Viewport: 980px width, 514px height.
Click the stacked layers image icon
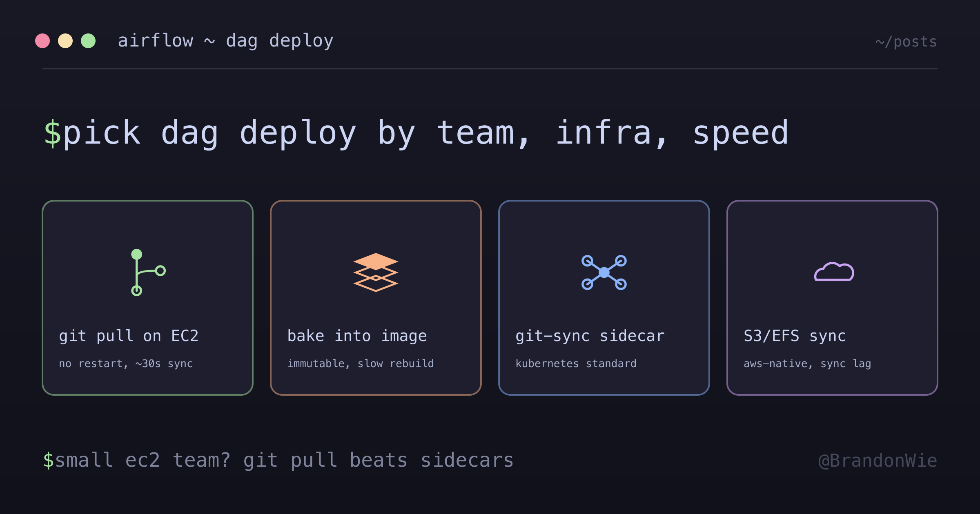click(x=376, y=272)
